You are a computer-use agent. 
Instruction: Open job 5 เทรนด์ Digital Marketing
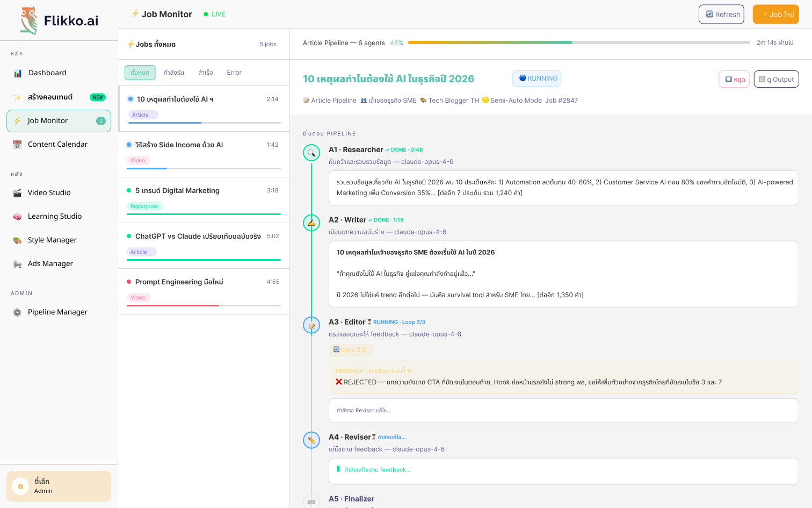[x=204, y=200]
